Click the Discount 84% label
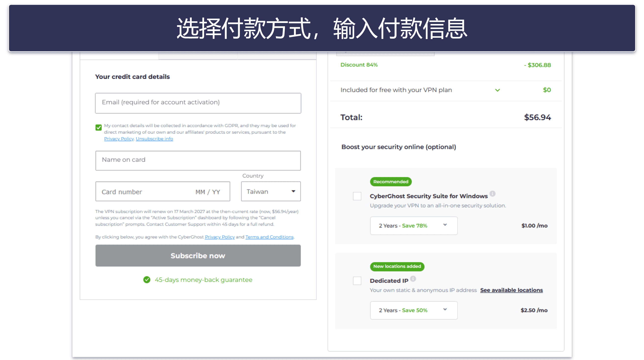 [359, 65]
